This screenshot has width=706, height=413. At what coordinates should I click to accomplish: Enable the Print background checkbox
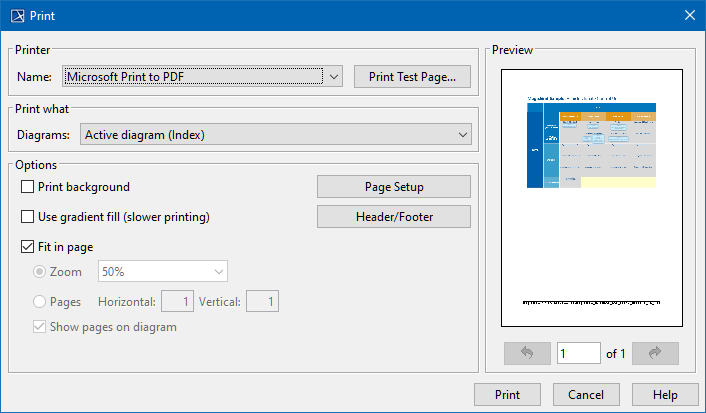tap(28, 187)
